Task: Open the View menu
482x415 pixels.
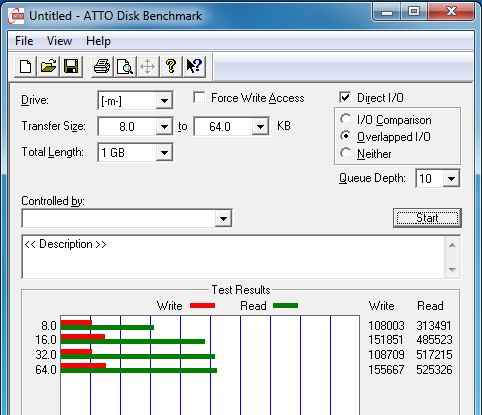Action: (59, 41)
